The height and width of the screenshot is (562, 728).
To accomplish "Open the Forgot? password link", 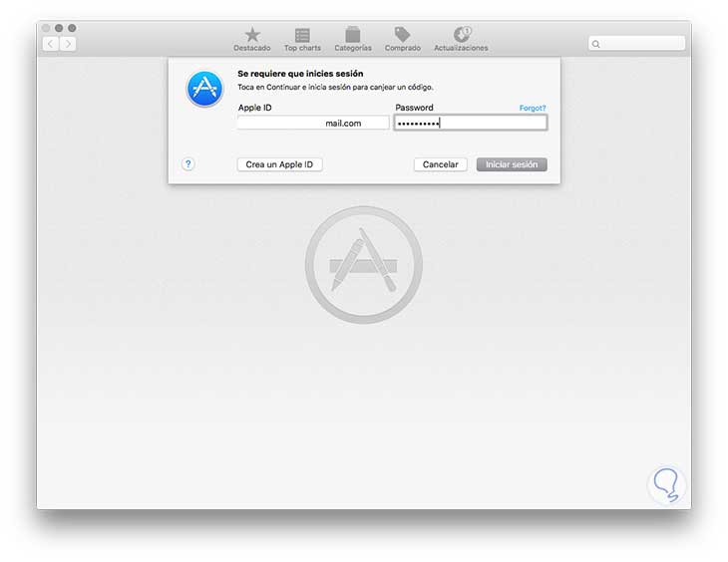I will tap(533, 109).
